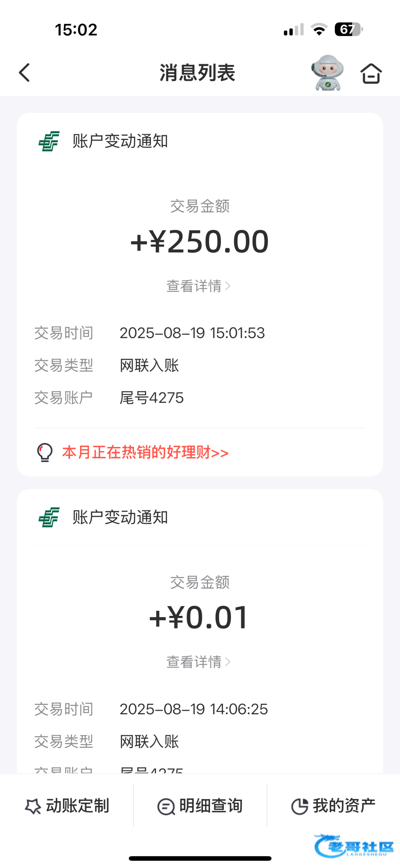The image size is (400, 868).
Task: Expand 查看详情 for the +¥0.01 transaction
Action: pyautogui.click(x=198, y=662)
